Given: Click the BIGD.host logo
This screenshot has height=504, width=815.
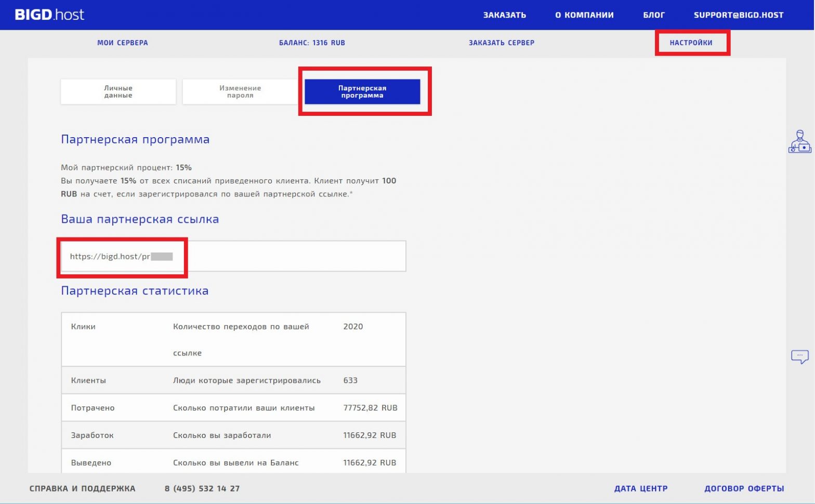Looking at the screenshot, I should [49, 15].
